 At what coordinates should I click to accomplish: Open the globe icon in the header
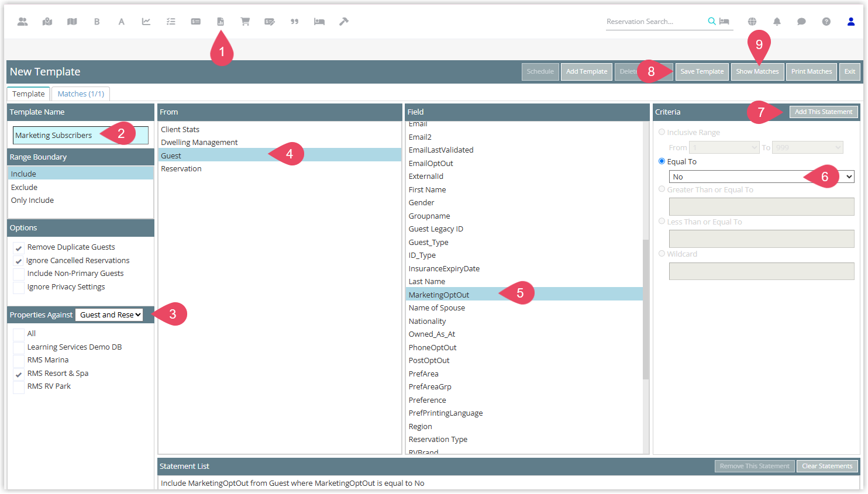coord(752,22)
